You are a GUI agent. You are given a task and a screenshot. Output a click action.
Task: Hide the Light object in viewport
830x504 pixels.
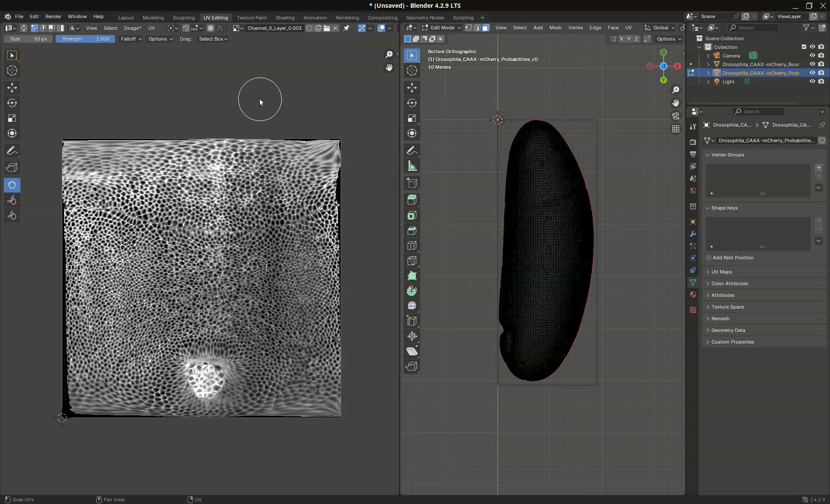(x=812, y=82)
